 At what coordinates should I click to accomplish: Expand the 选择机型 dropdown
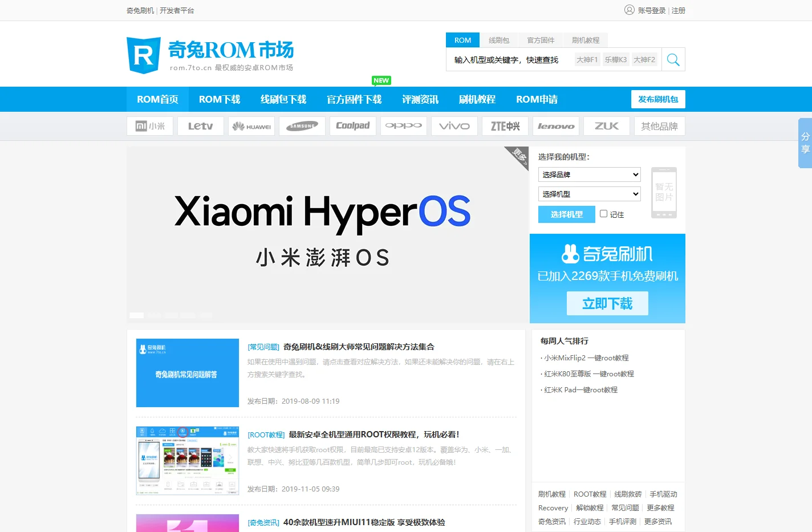point(590,194)
